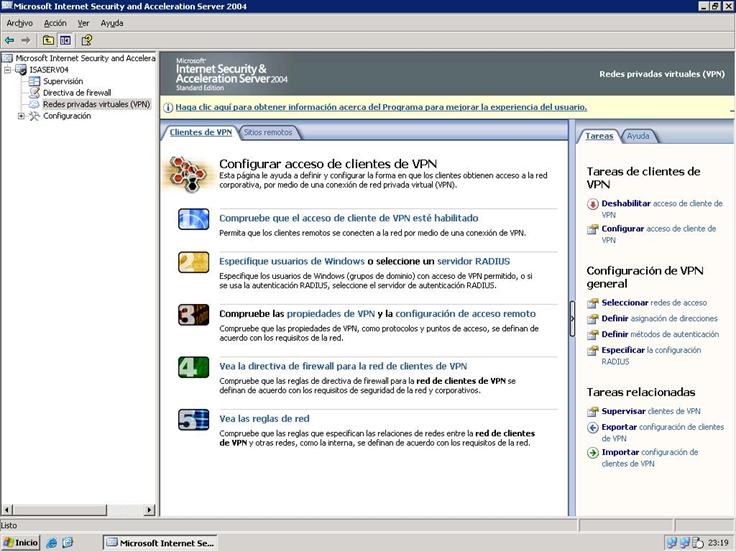Click the icon beside Definir métodos de autenticación
736x552 pixels.
593,335
